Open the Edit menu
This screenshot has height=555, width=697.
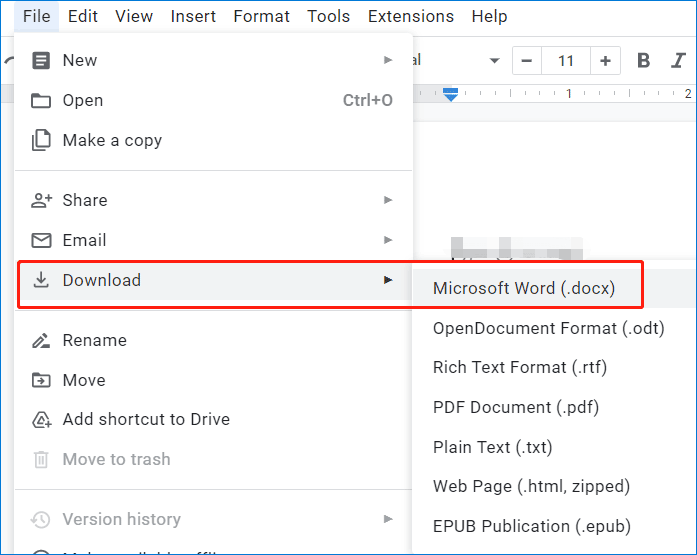[83, 16]
